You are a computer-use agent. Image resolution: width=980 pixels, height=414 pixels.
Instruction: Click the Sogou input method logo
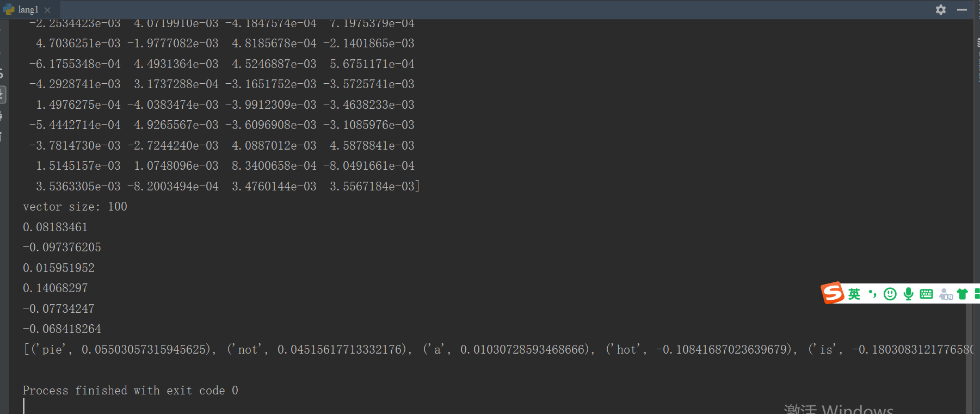pos(833,293)
